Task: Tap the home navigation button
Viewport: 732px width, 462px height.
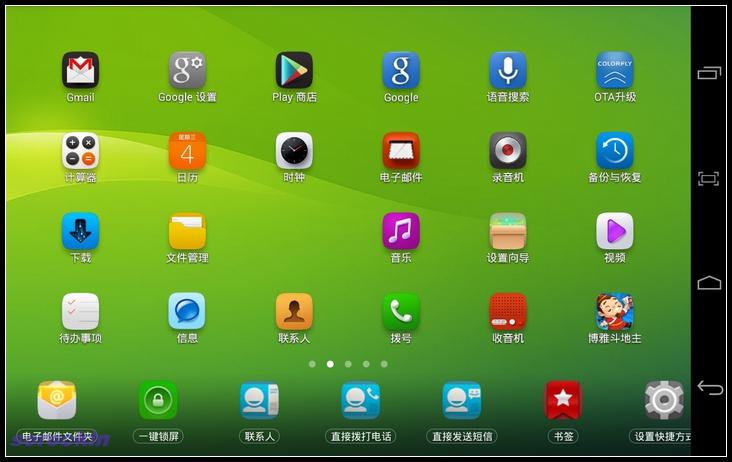Action: point(709,283)
